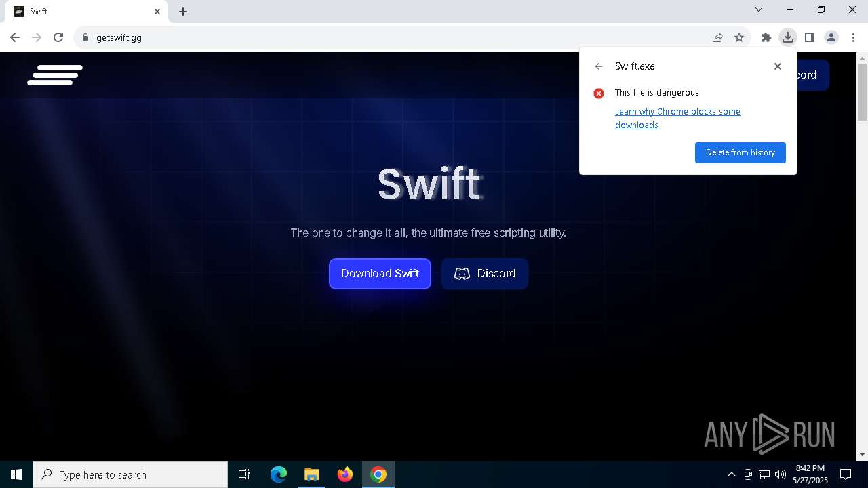Open the volume tray icon
The image size is (868, 488).
pos(781,474)
